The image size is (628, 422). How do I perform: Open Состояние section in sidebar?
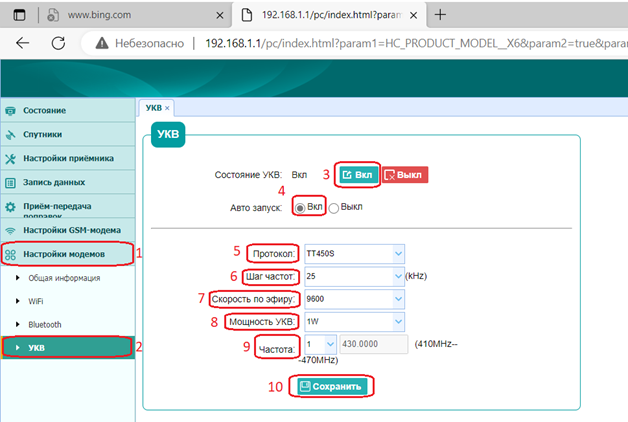tap(68, 110)
